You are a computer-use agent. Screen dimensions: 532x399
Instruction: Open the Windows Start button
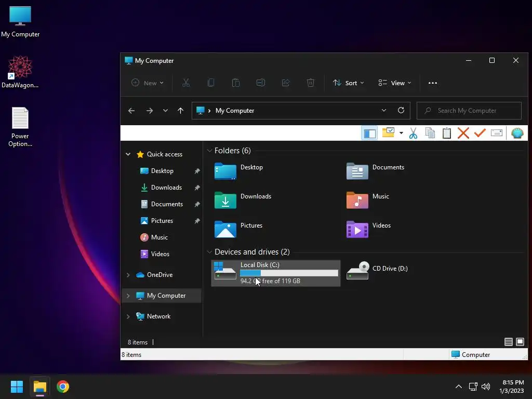click(17, 387)
